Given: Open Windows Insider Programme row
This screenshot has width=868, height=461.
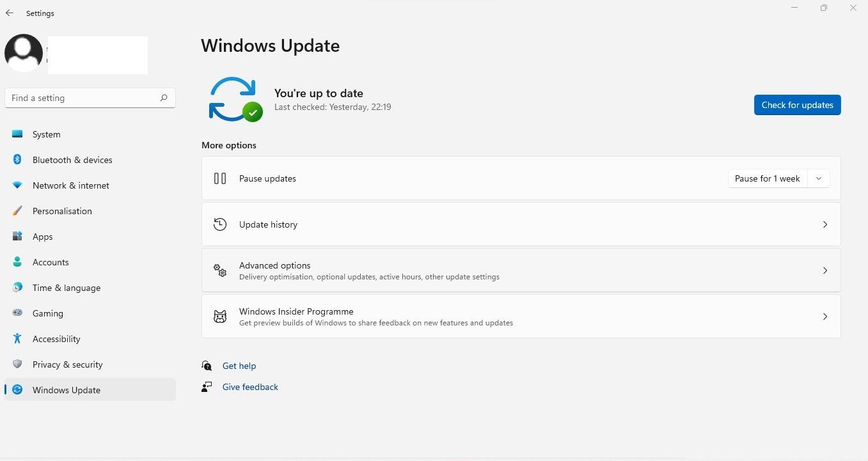Looking at the screenshot, I should click(x=521, y=316).
